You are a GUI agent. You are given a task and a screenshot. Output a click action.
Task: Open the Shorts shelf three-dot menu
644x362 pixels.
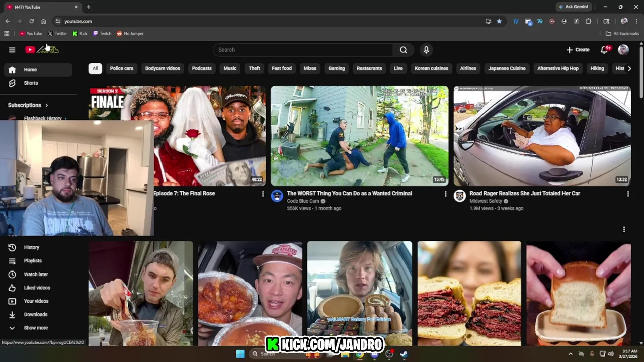(x=624, y=229)
